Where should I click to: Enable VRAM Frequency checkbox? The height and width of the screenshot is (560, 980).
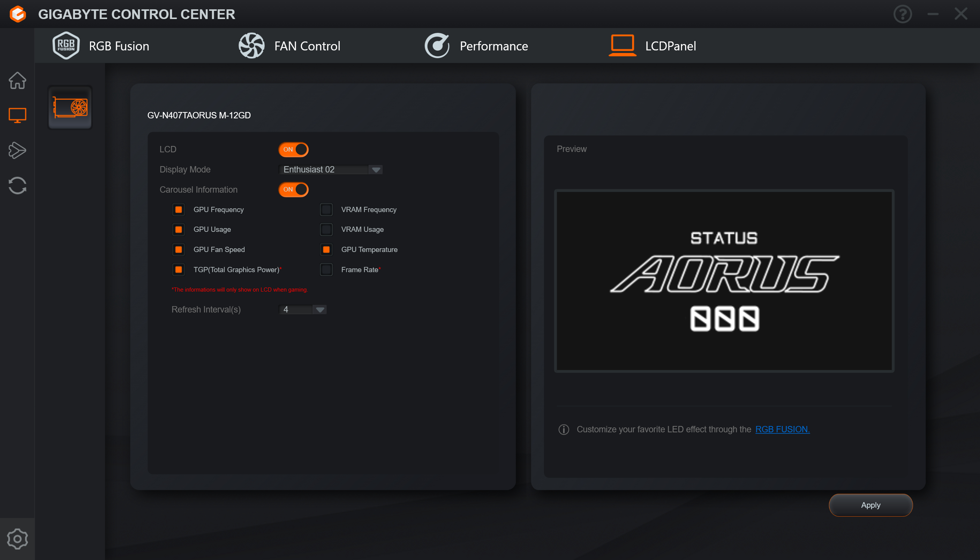click(x=326, y=209)
